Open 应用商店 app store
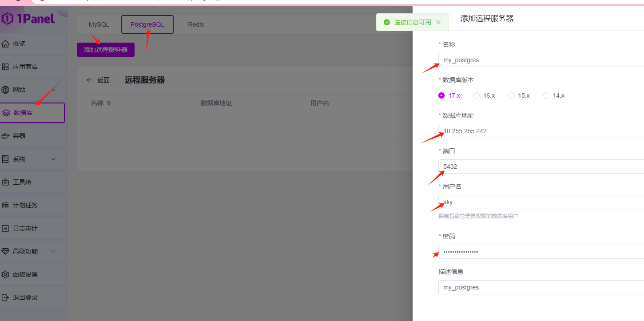The image size is (644, 321). [32, 67]
